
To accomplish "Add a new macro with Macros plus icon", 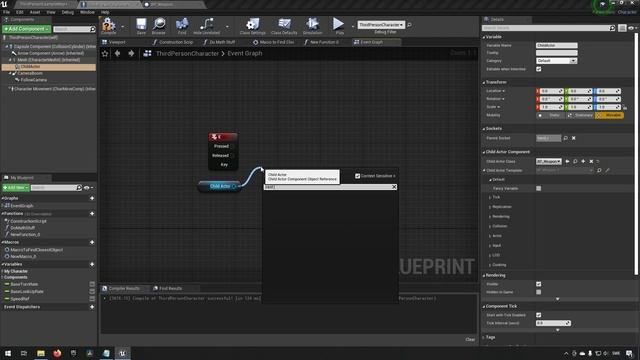I will (x=92, y=242).
